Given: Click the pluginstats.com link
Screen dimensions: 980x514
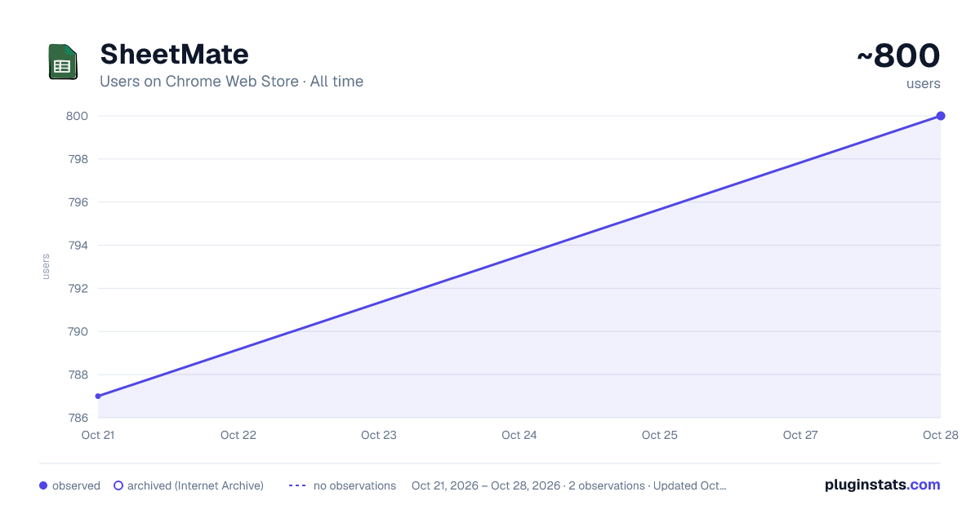Looking at the screenshot, I should (x=882, y=485).
